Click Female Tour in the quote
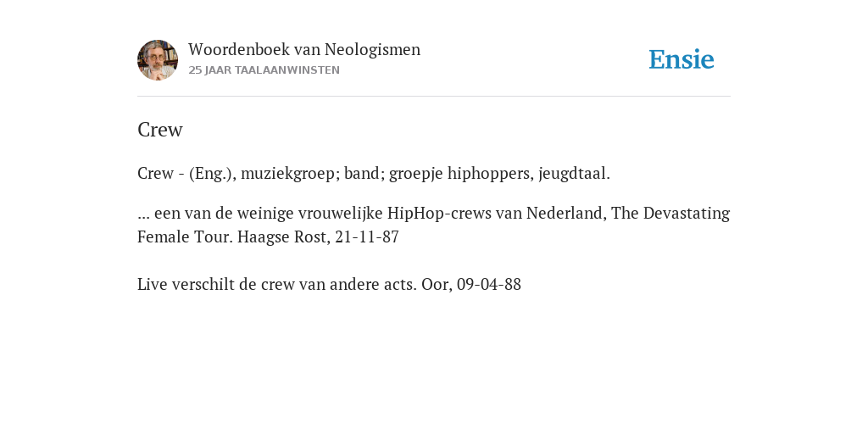868x434 pixels. (185, 237)
